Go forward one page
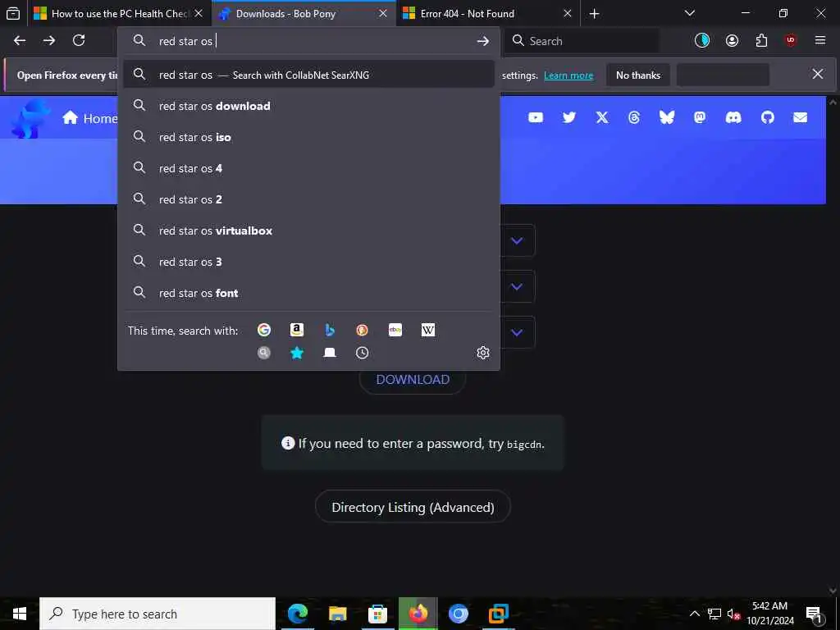 pyautogui.click(x=49, y=40)
